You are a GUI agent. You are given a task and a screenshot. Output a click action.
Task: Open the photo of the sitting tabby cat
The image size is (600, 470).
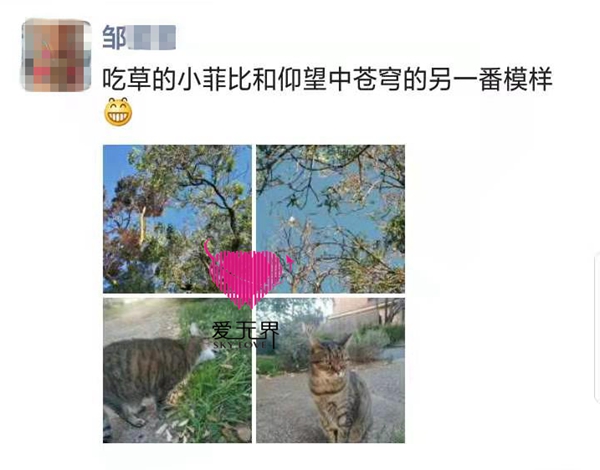point(331,370)
